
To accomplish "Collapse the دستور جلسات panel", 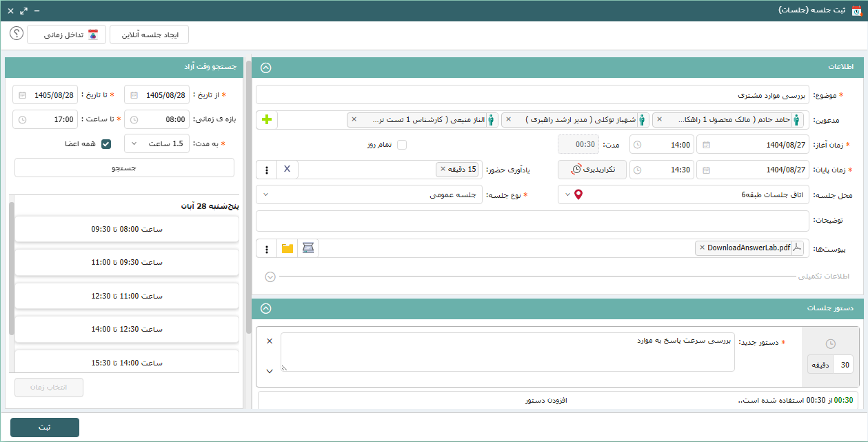I will 266,309.
